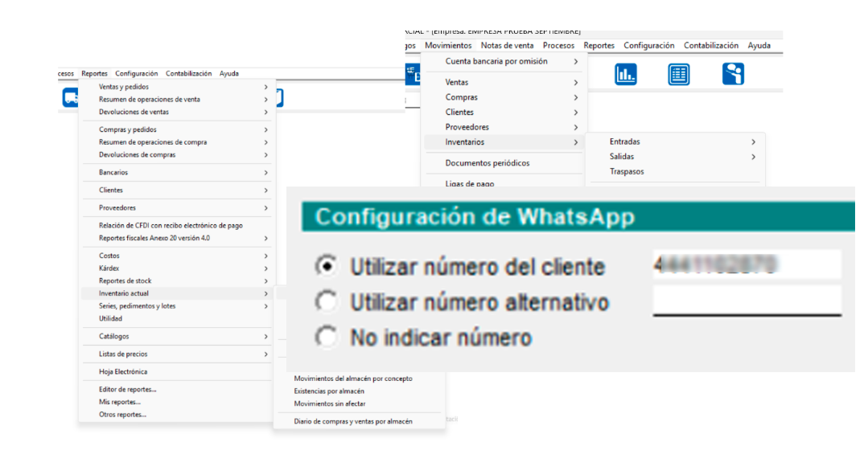This screenshot has height=471, width=868.
Task: Click the alternative number input field
Action: click(x=747, y=301)
